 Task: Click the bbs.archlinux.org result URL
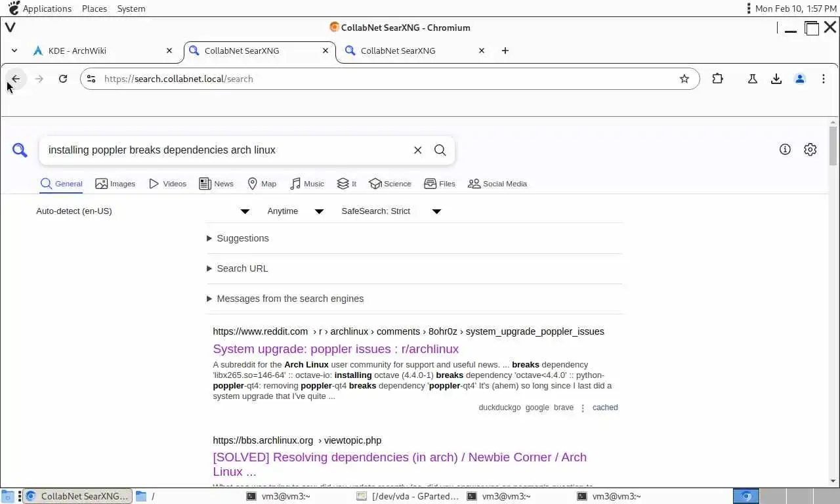tap(297, 440)
